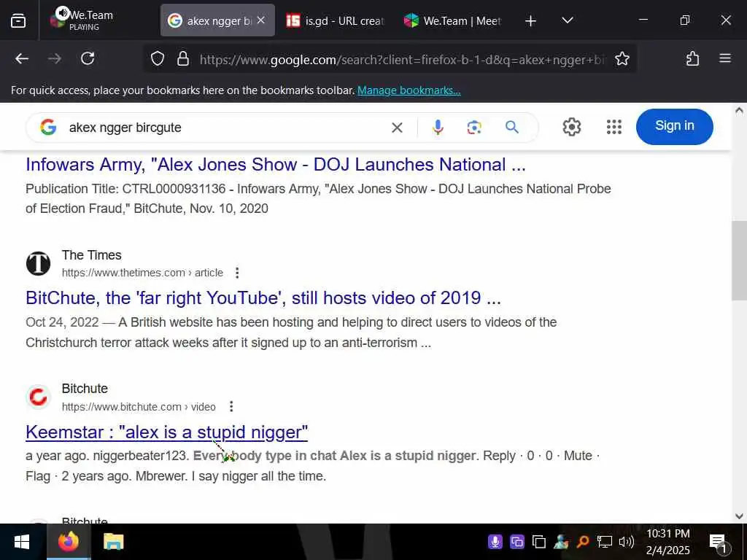Open the tracking protection shield panel
The height and width of the screenshot is (560, 747).
(x=158, y=58)
